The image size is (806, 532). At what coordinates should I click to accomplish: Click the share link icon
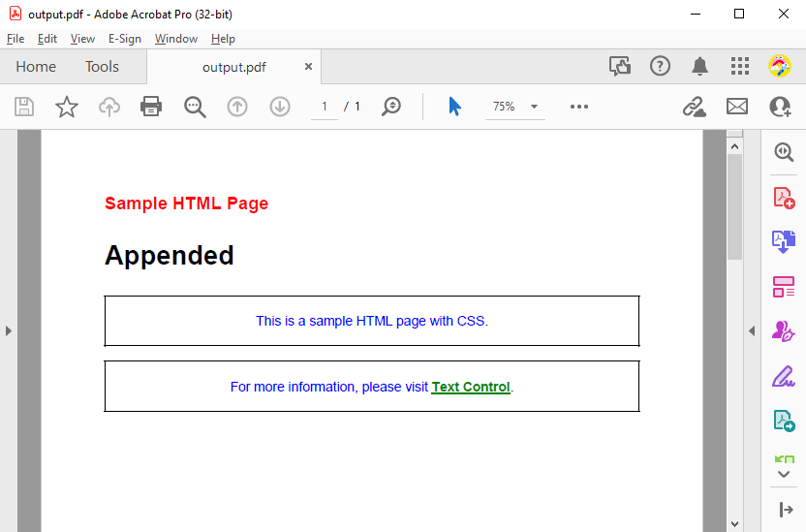click(x=694, y=107)
